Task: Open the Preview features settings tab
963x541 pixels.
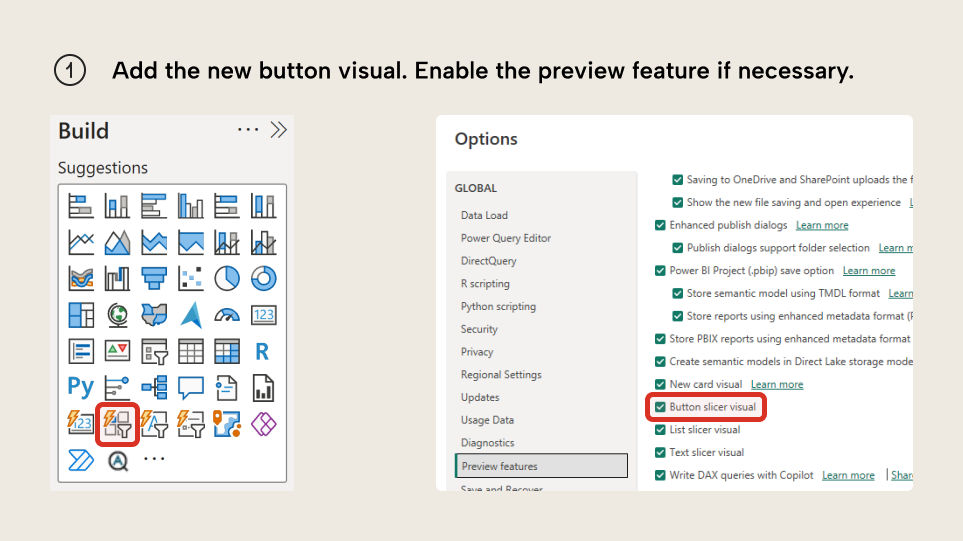Action: 499,466
